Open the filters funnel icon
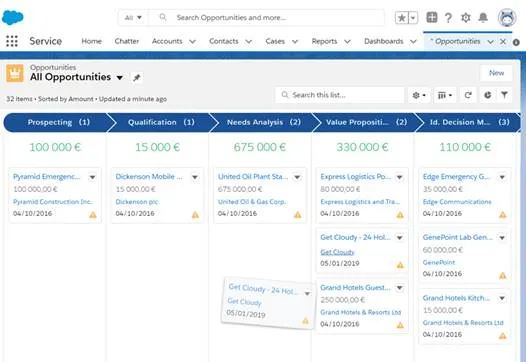This screenshot has width=526, height=362. [x=504, y=95]
